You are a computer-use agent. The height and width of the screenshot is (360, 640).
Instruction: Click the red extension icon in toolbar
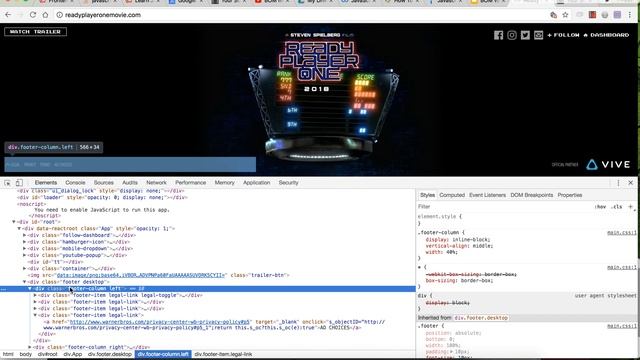[592, 15]
